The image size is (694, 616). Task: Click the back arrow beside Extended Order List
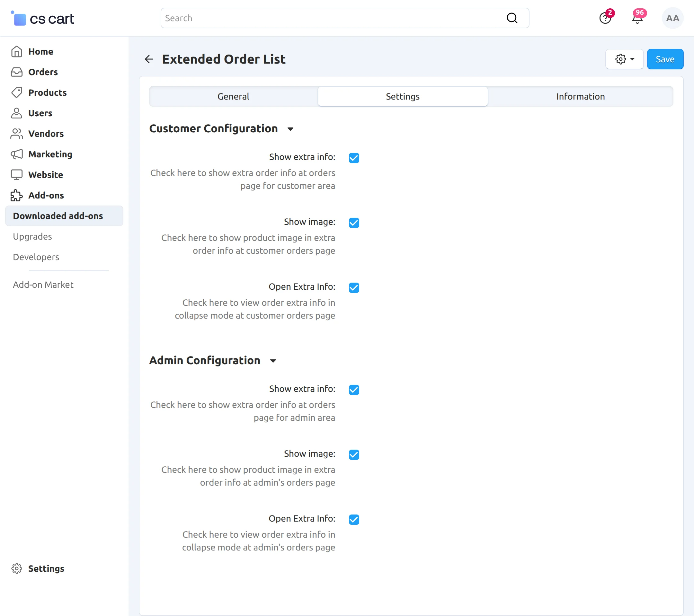pos(149,59)
